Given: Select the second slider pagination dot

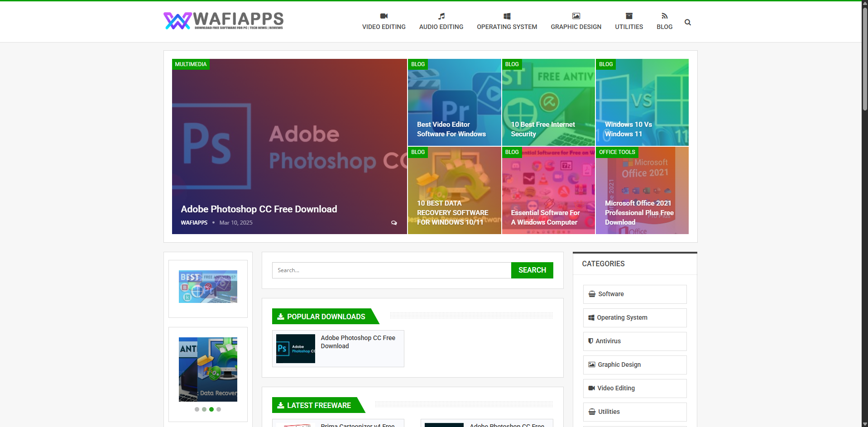Looking at the screenshot, I should [x=204, y=409].
